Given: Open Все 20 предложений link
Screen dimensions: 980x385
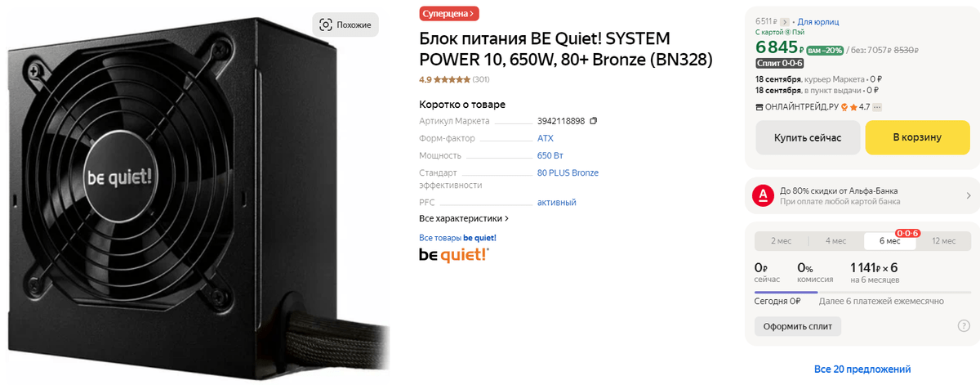Looking at the screenshot, I should [x=862, y=369].
